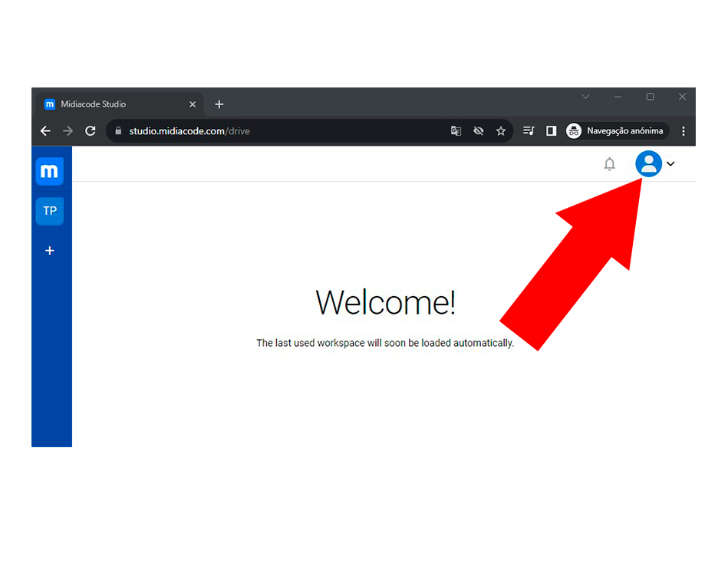This screenshot has height=573, width=728.
Task: Open the blocked third-party cookies eye icon
Action: click(x=478, y=131)
